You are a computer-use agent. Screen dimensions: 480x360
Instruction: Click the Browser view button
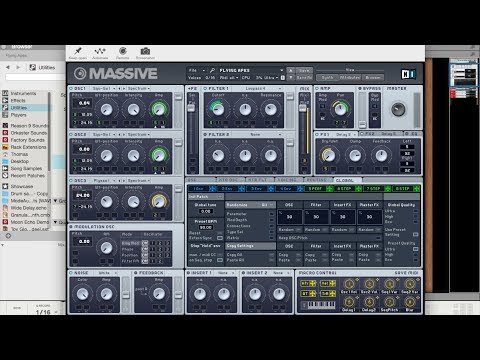coord(373,77)
